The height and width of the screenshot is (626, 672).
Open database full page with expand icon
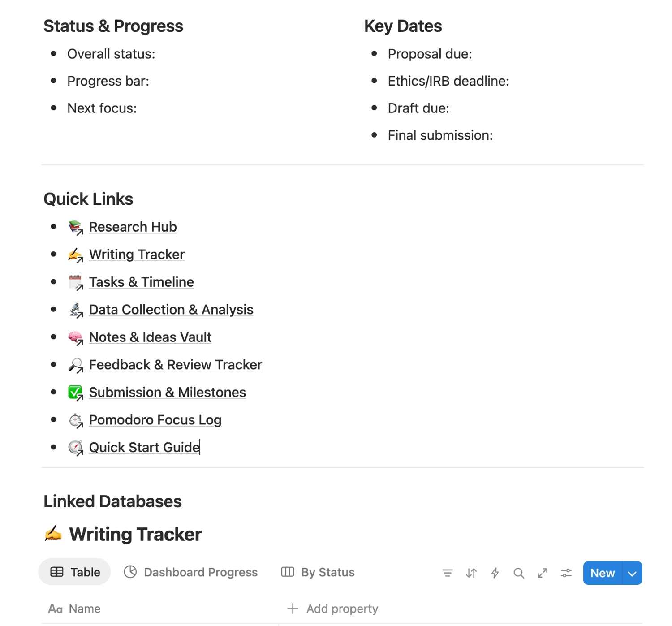(x=543, y=573)
